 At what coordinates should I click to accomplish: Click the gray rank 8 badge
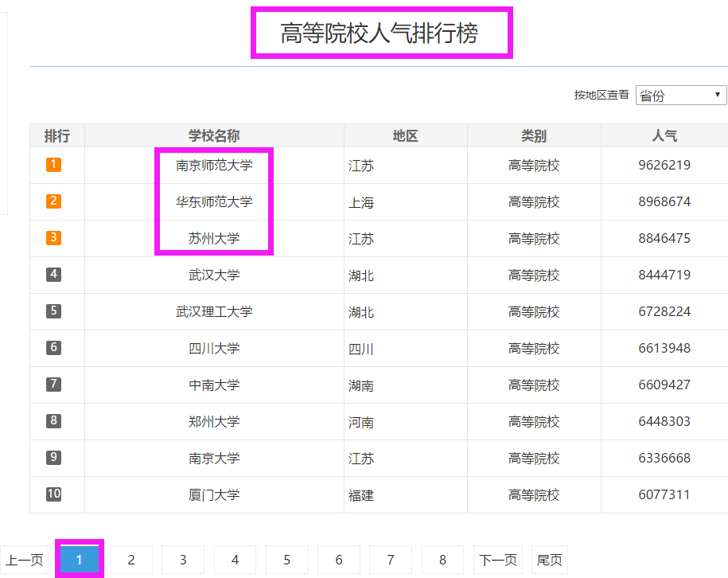point(54,421)
